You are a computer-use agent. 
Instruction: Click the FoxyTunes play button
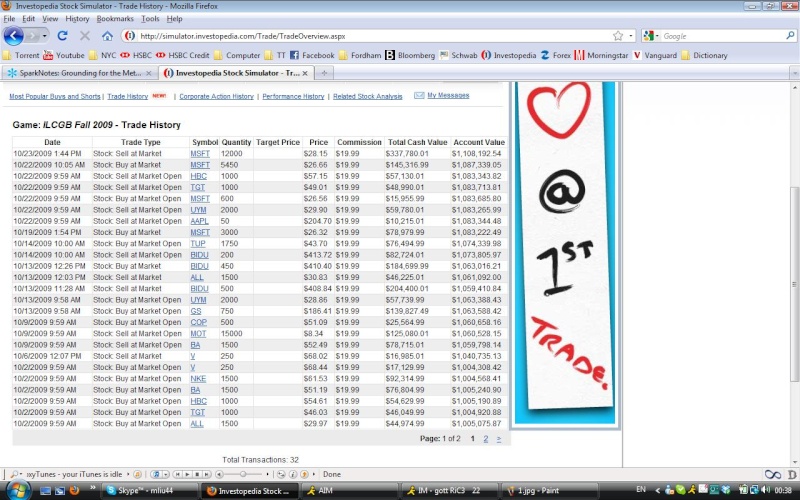point(187,474)
